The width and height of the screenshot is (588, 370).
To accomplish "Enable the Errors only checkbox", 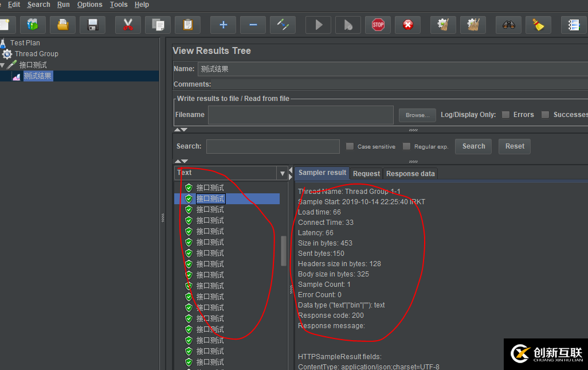I will tap(505, 115).
